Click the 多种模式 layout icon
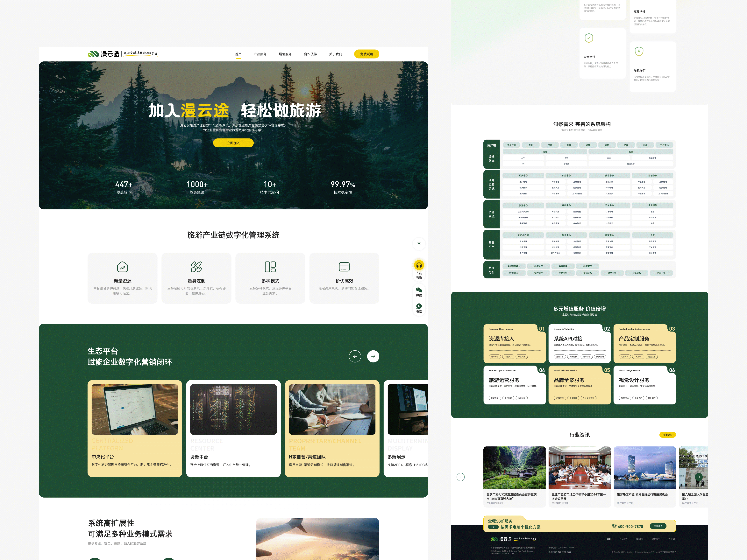Viewport: 747px width, 560px height. coord(270,267)
